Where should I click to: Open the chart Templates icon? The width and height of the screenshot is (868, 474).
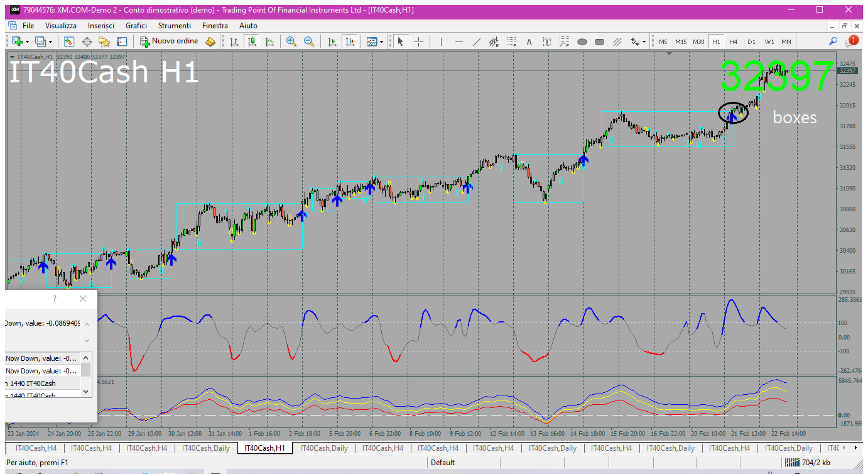point(372,41)
